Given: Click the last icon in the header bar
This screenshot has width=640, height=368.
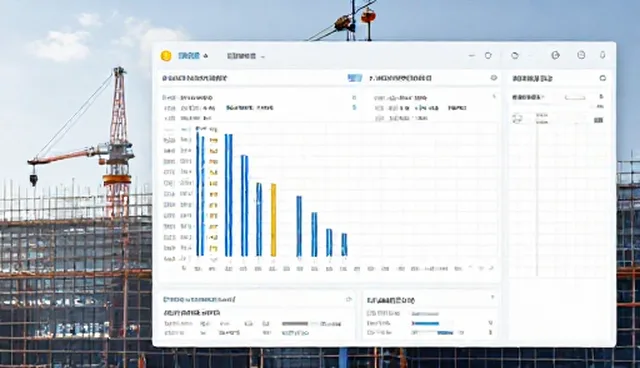Looking at the screenshot, I should tap(602, 55).
